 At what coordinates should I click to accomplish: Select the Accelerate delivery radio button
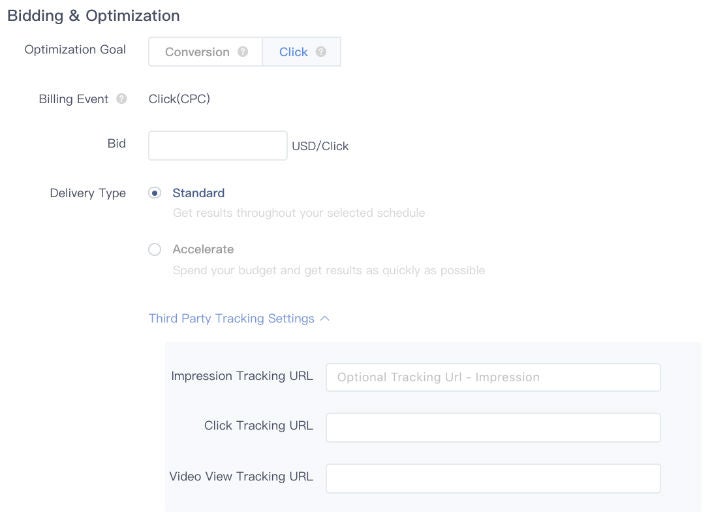point(155,249)
